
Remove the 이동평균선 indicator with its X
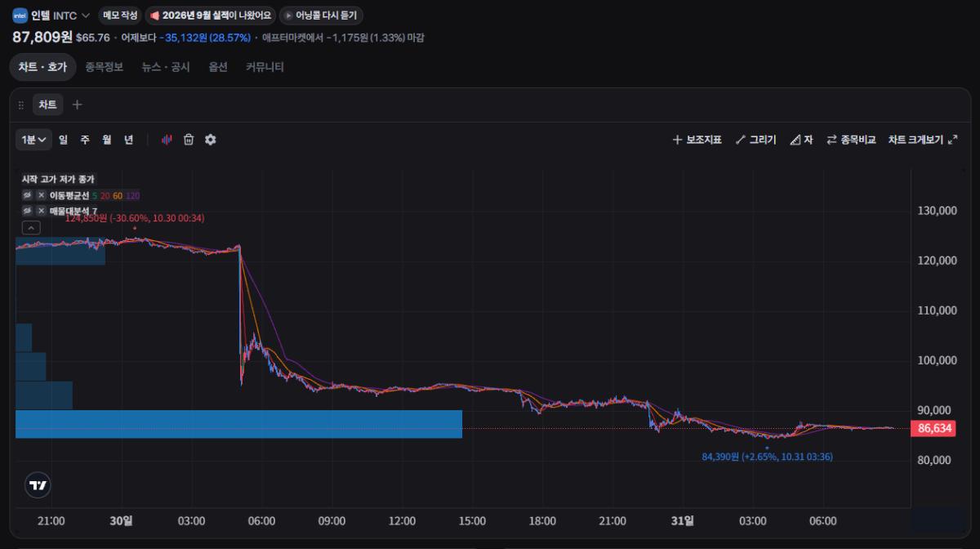coord(41,195)
